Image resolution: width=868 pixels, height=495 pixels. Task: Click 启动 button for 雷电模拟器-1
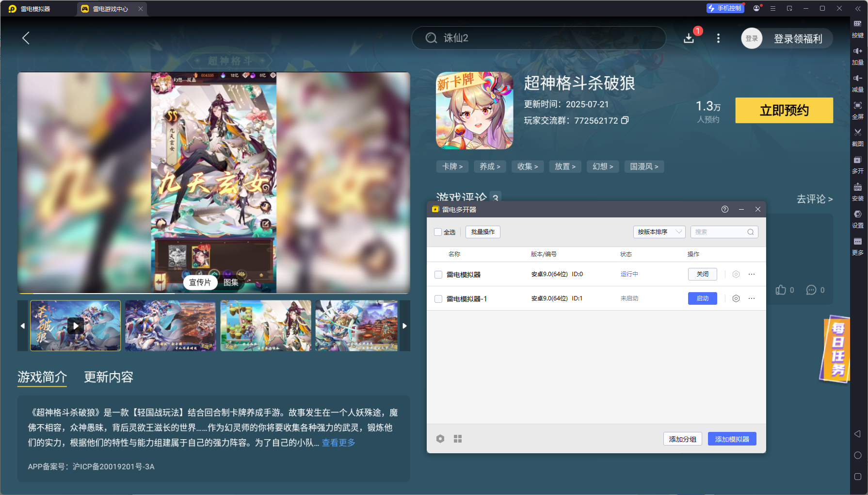coord(702,298)
